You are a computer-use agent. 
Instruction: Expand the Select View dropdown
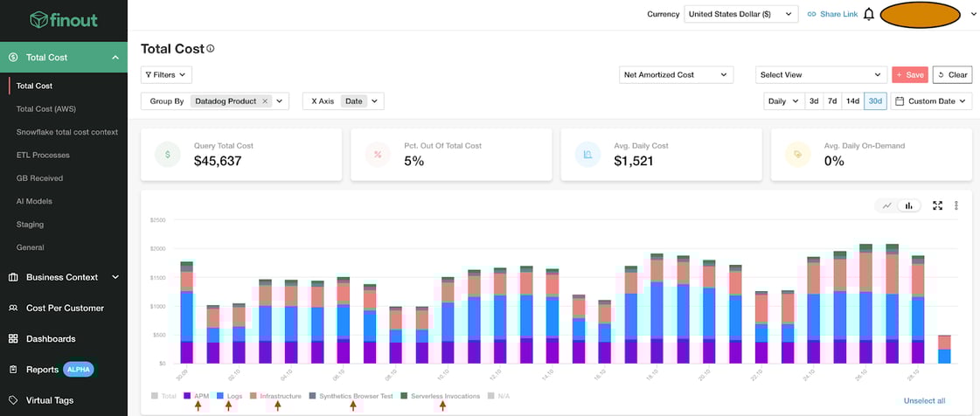tap(820, 75)
